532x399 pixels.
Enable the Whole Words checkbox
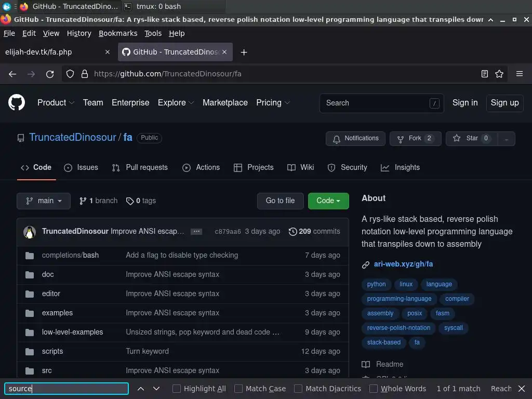click(x=373, y=389)
